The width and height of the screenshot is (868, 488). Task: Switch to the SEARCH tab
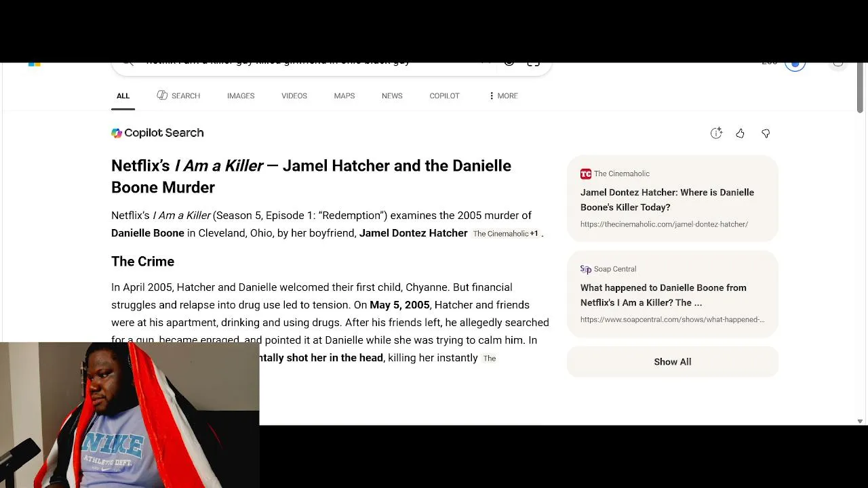(x=178, y=96)
